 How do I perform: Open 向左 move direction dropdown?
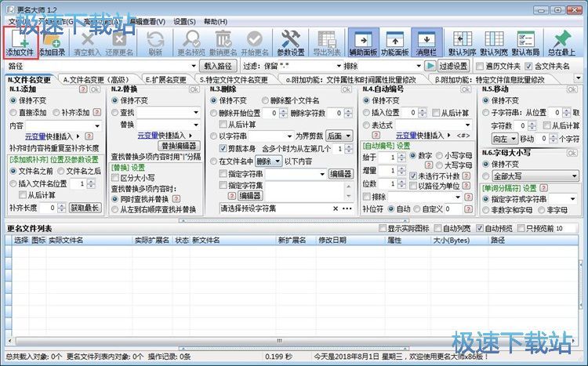504,139
